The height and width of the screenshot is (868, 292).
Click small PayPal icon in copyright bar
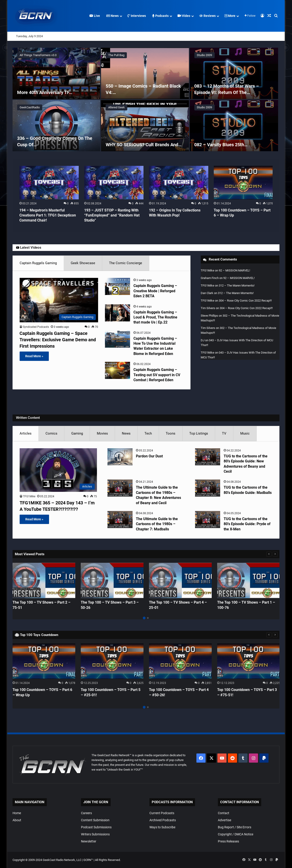pyautogui.click(x=276, y=859)
